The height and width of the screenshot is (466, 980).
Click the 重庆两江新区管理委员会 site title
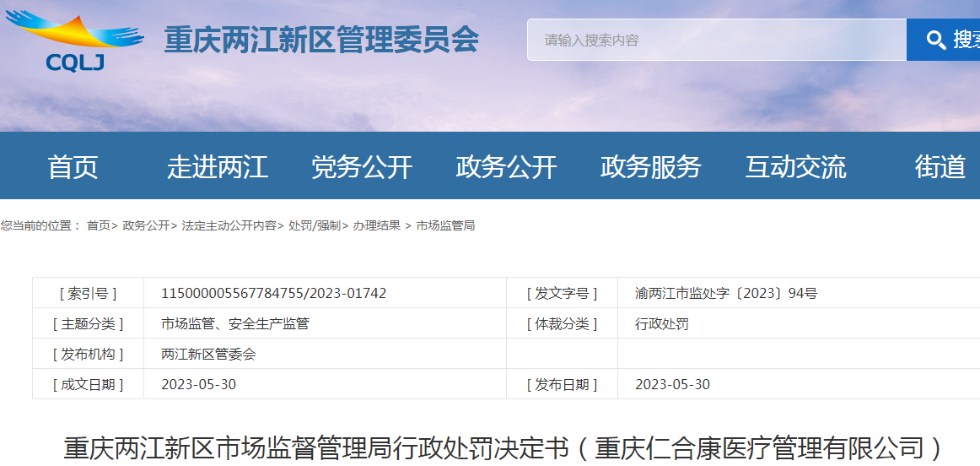(x=321, y=40)
